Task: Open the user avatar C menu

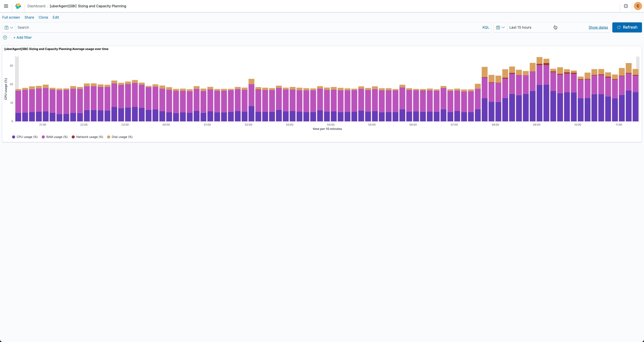Action: [x=638, y=6]
